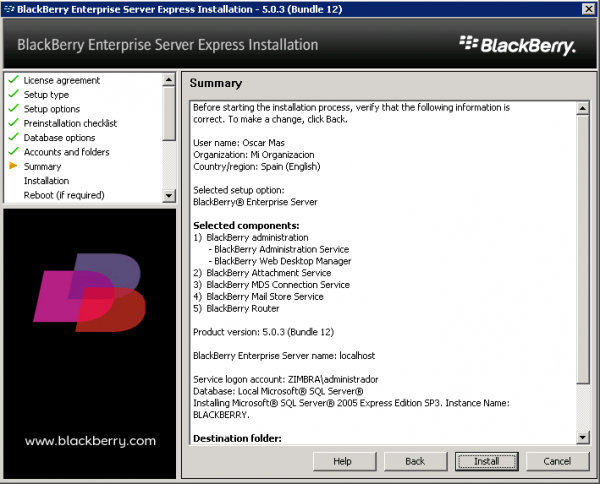This screenshot has width=600, height=484.
Task: Click the green check beside Preinstallation checklist
Action: tap(13, 122)
